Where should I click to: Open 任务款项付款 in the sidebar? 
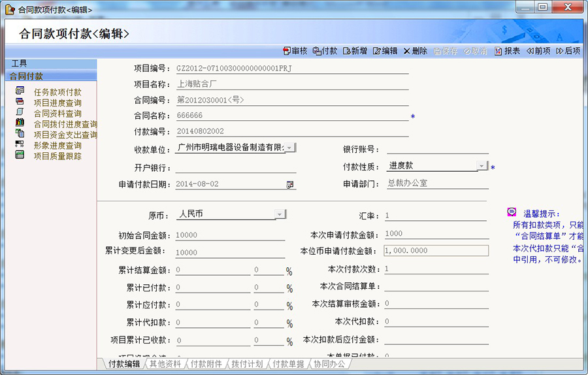point(57,92)
